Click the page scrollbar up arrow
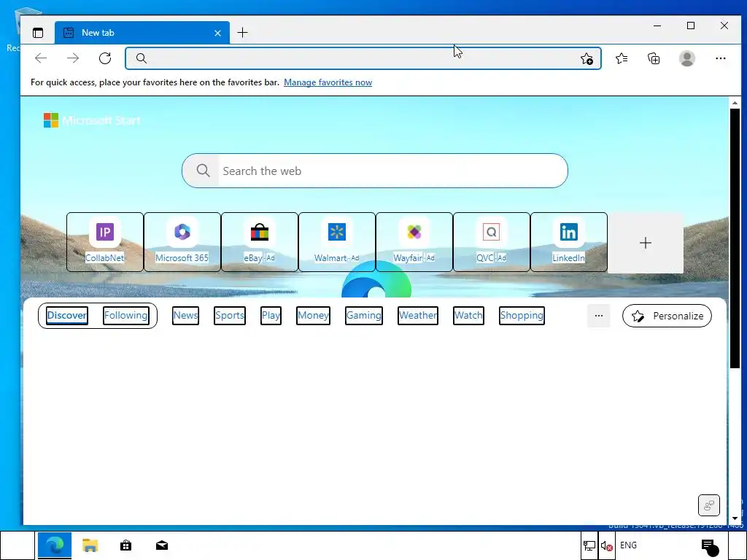Image resolution: width=747 pixels, height=560 pixels. pyautogui.click(x=735, y=102)
